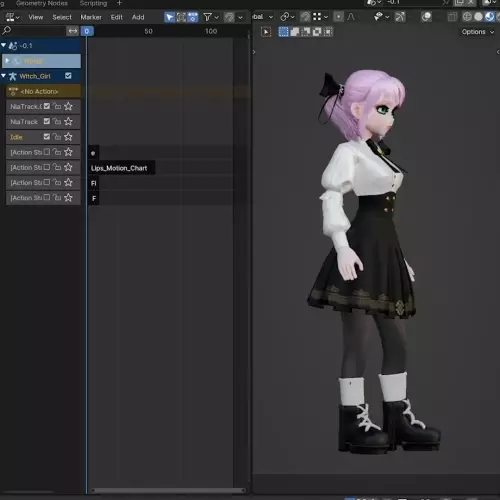The height and width of the screenshot is (500, 500).
Task: Open the NLA snapping options arrow
Action: point(240,17)
